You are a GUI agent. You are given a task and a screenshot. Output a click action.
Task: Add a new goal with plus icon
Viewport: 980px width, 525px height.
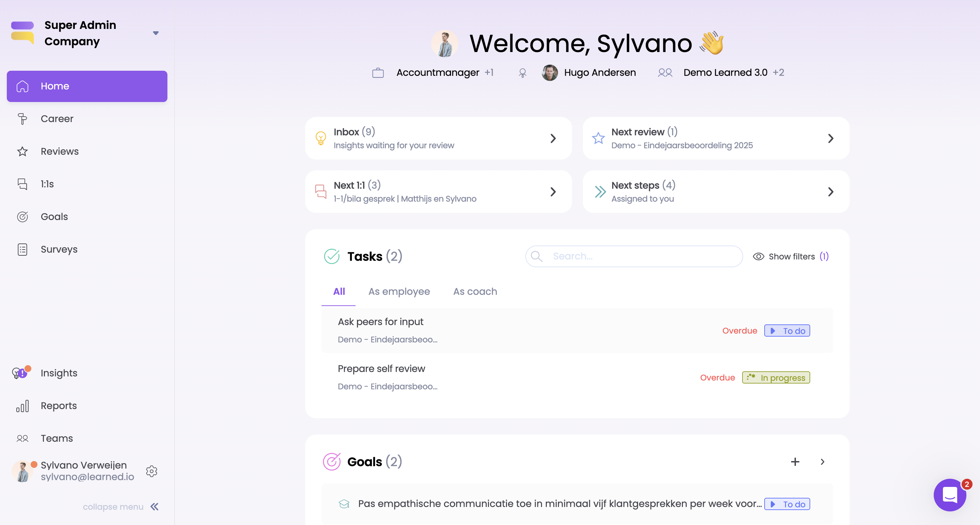[x=795, y=461]
